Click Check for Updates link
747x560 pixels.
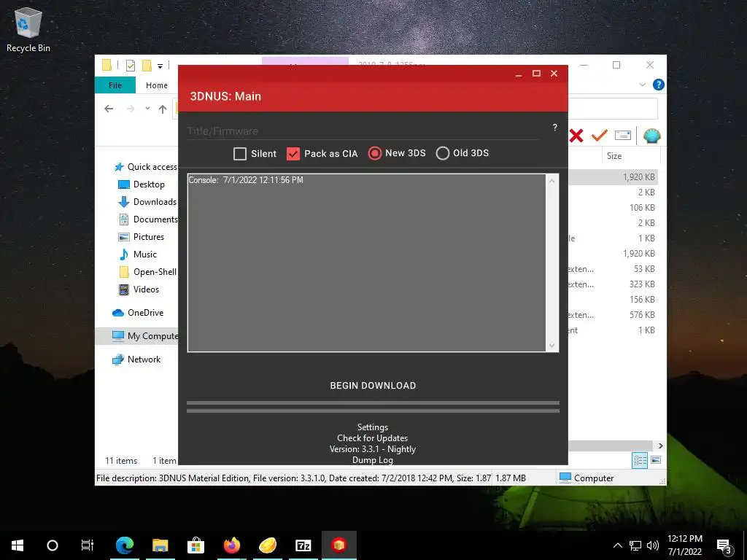pyautogui.click(x=373, y=438)
